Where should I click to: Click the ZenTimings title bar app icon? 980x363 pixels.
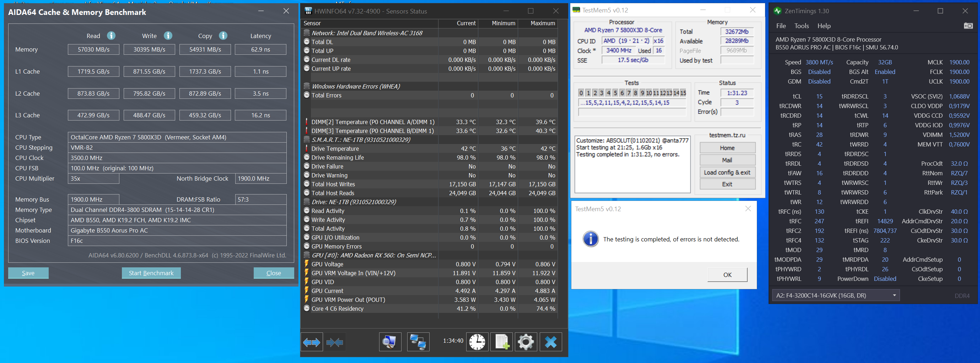pos(777,11)
